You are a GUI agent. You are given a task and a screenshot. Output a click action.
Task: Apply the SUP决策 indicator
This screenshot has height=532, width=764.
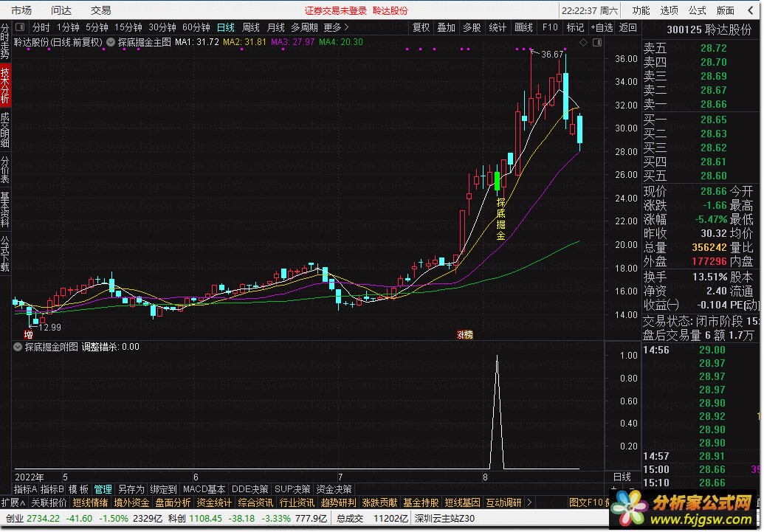292,489
